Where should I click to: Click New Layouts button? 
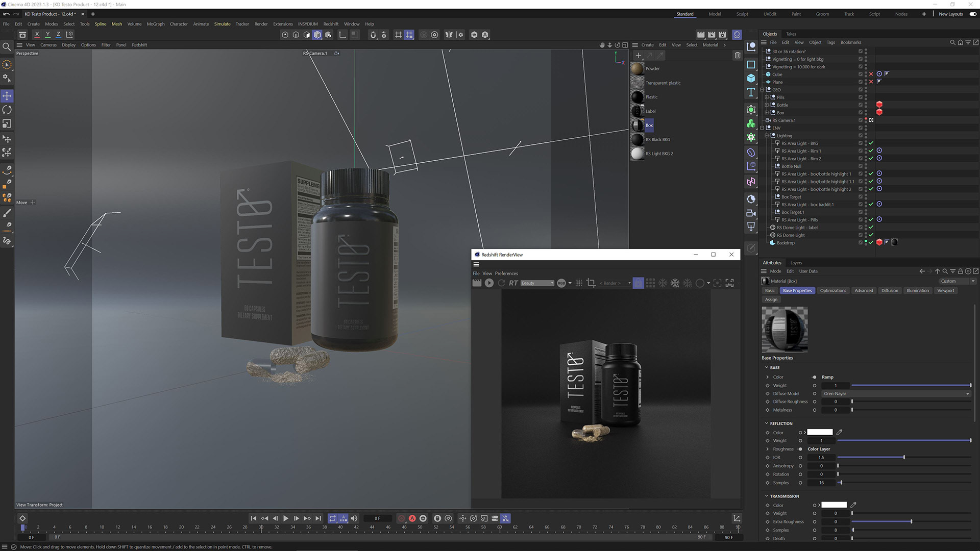click(951, 14)
